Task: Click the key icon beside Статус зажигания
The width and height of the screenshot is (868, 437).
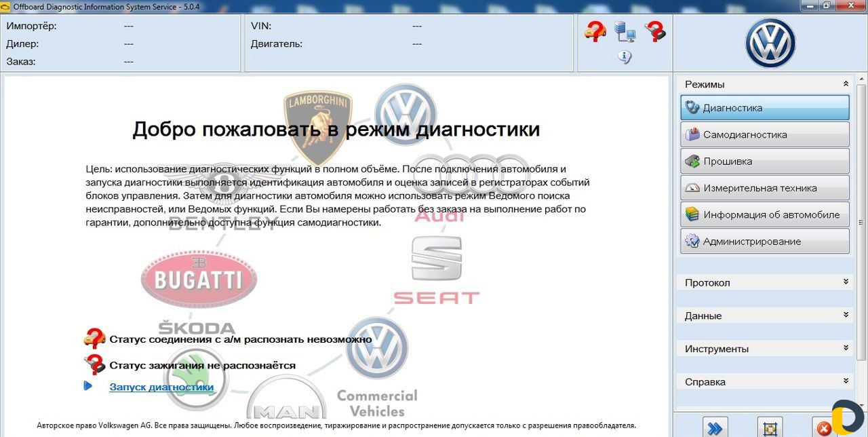Action: coord(94,364)
